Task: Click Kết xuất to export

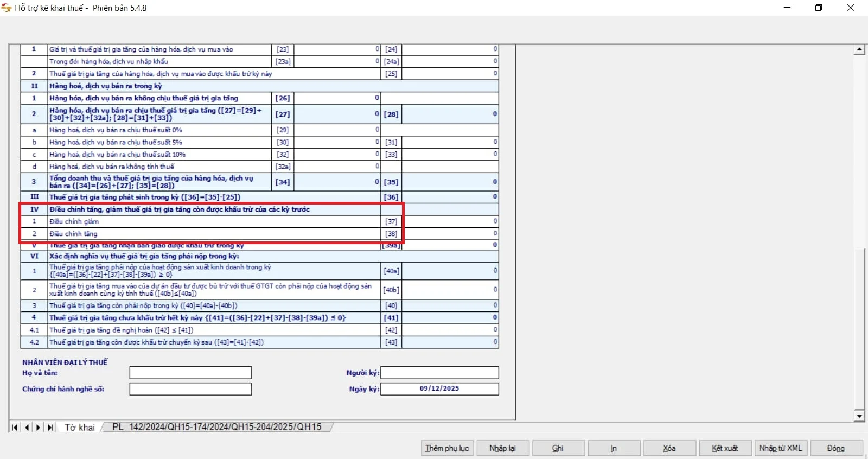Action: (725, 448)
